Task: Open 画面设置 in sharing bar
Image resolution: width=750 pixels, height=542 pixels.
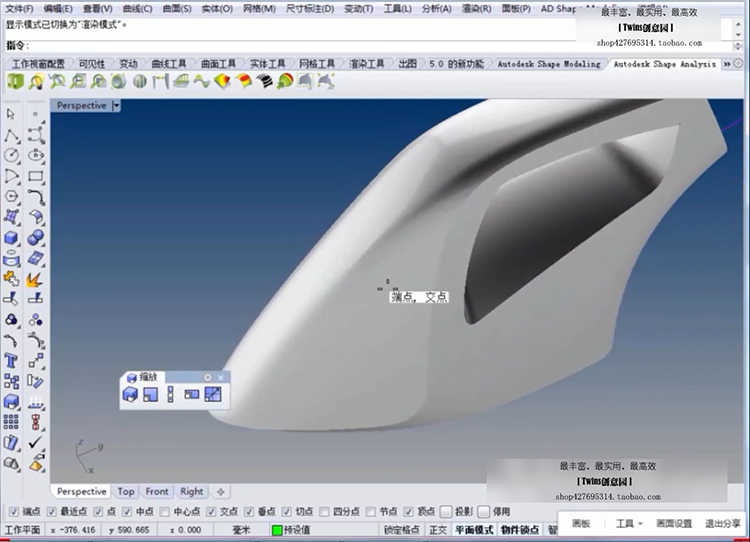Action: (x=674, y=523)
